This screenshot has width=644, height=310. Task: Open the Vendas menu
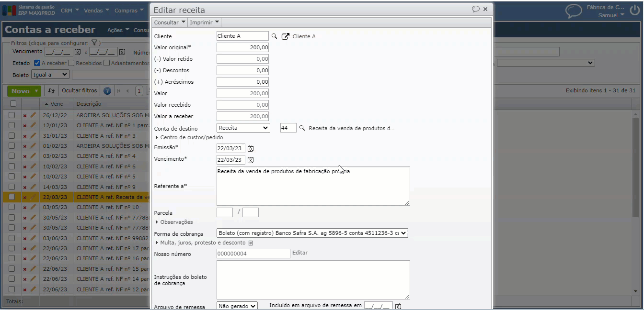click(96, 11)
